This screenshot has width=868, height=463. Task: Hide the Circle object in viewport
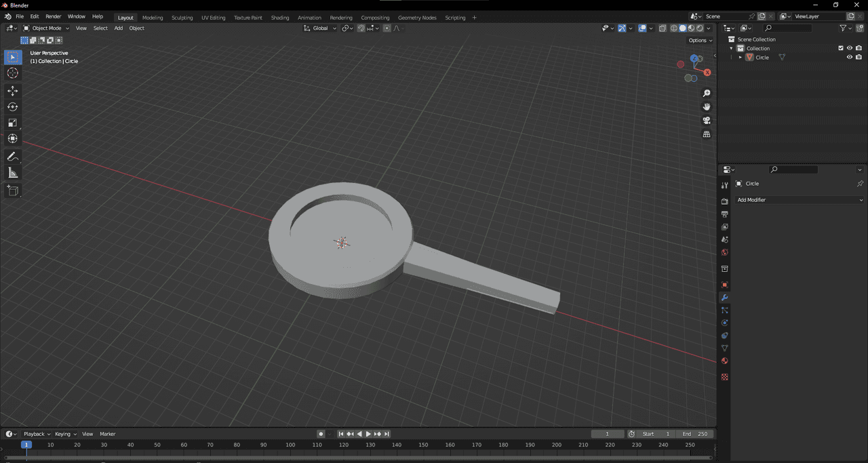tap(849, 58)
